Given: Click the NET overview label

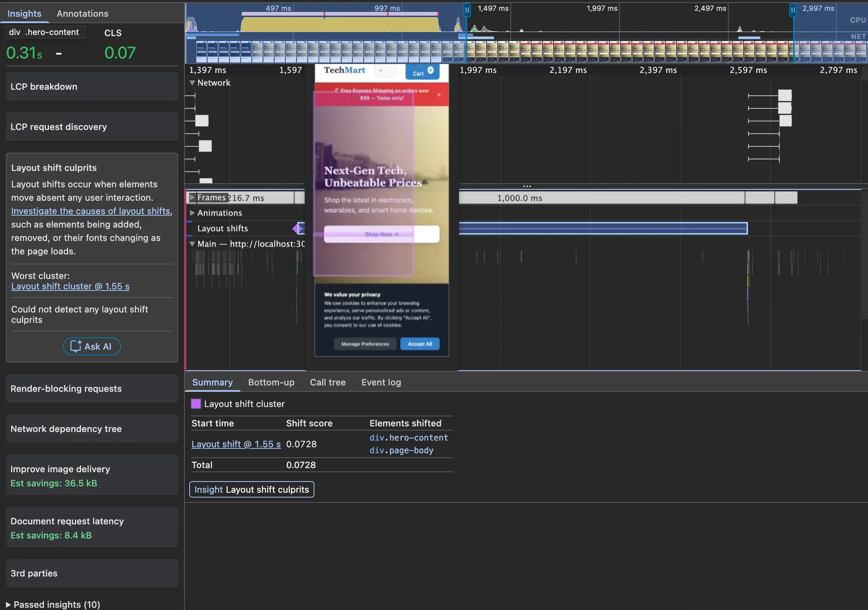Looking at the screenshot, I should (858, 36).
